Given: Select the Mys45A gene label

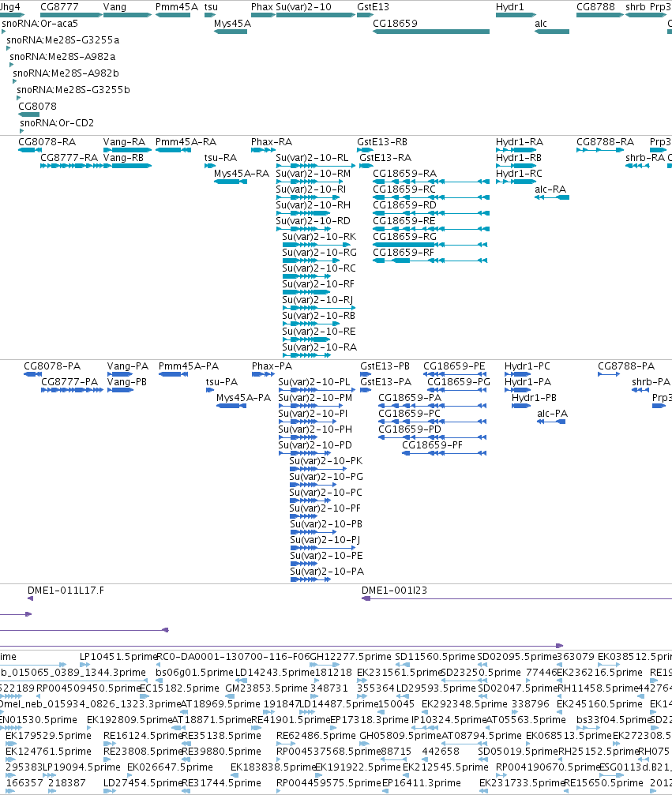Looking at the screenshot, I should 232,24.
